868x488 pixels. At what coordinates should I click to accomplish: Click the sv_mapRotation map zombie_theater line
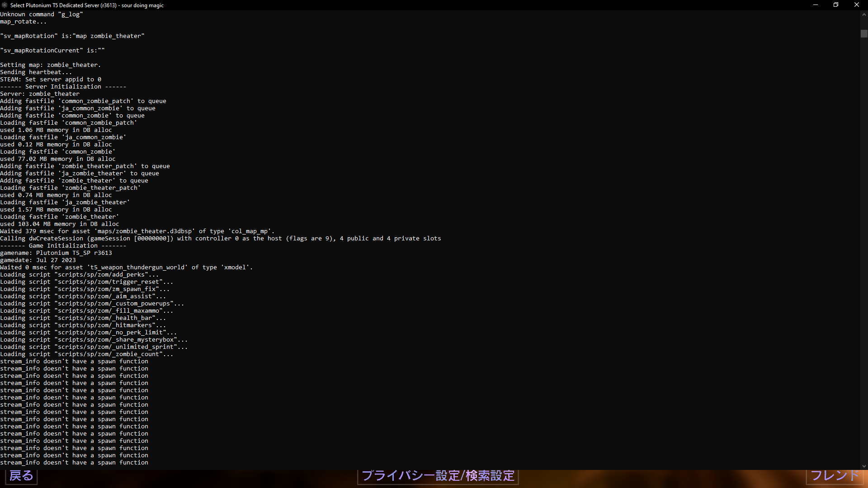click(x=72, y=36)
